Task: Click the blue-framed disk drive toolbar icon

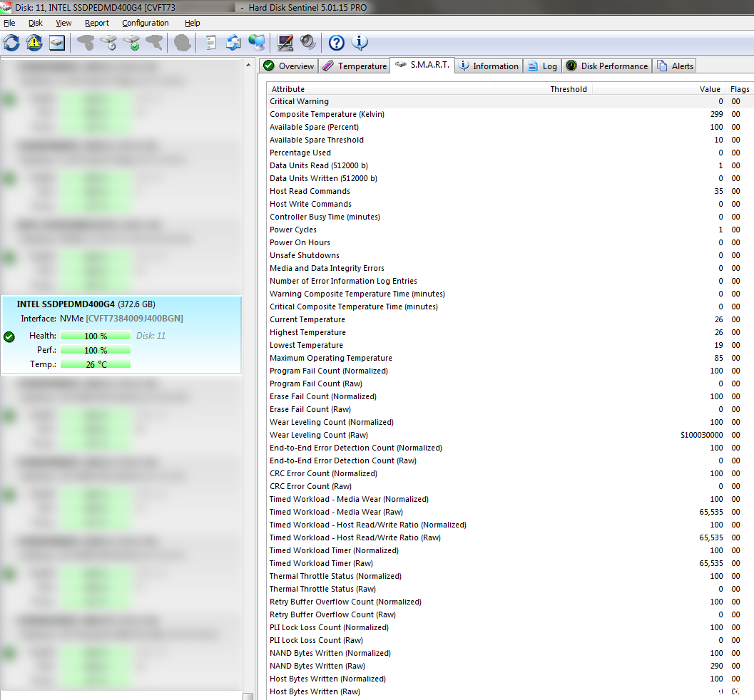Action: pyautogui.click(x=57, y=43)
